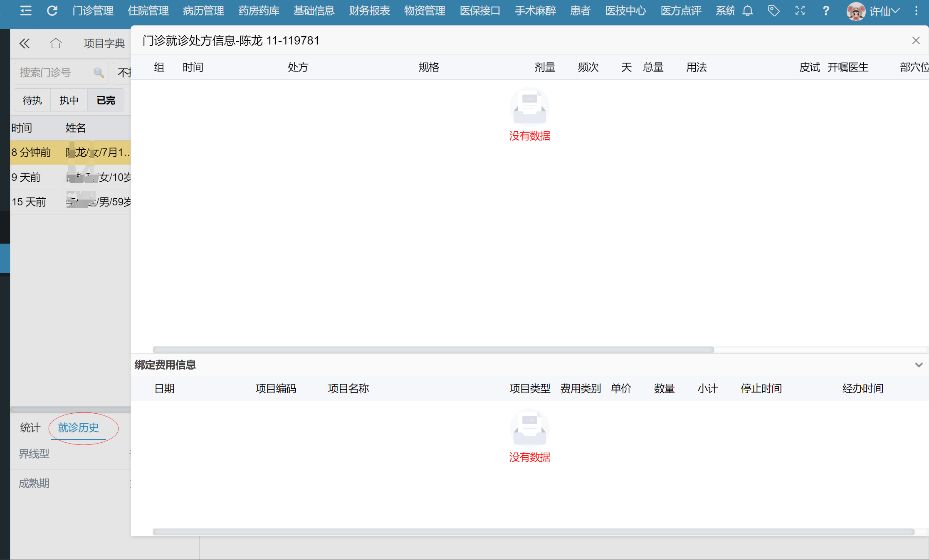This screenshot has height=560, width=929.
Task: Open 住院管理 menu
Action: tap(148, 11)
